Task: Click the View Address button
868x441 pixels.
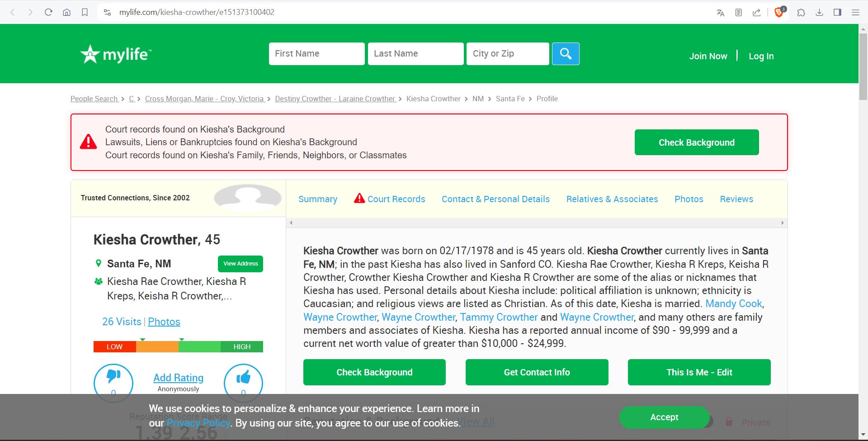Action: click(x=241, y=264)
